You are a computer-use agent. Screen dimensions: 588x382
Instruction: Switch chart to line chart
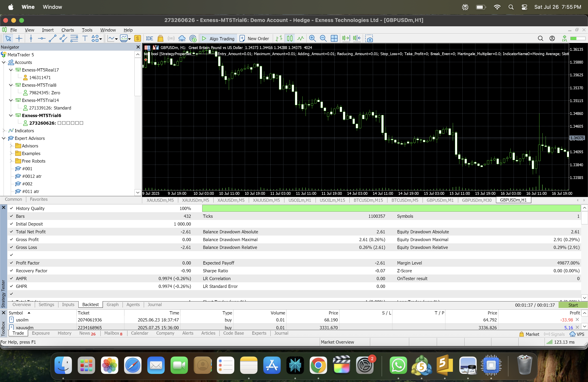click(300, 39)
